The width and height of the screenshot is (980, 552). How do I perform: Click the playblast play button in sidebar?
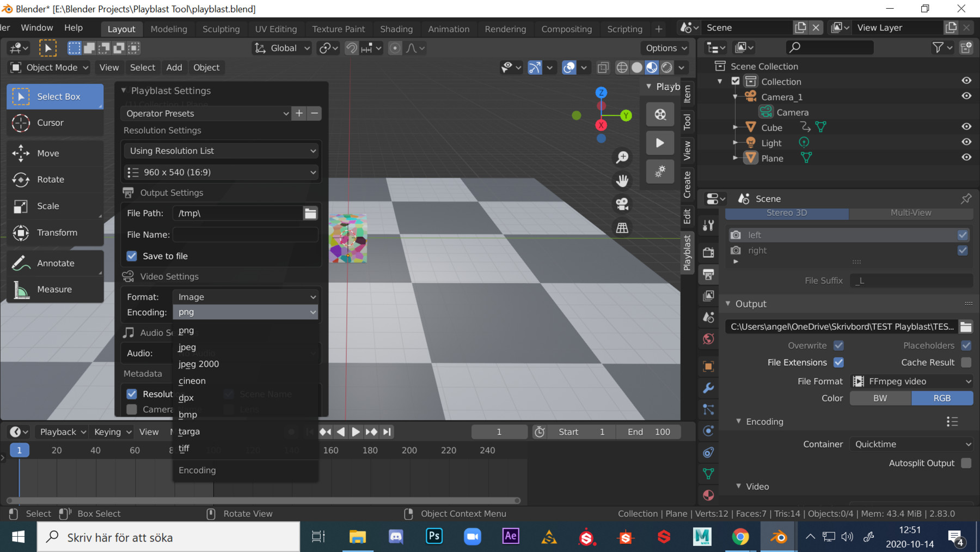pos(660,143)
